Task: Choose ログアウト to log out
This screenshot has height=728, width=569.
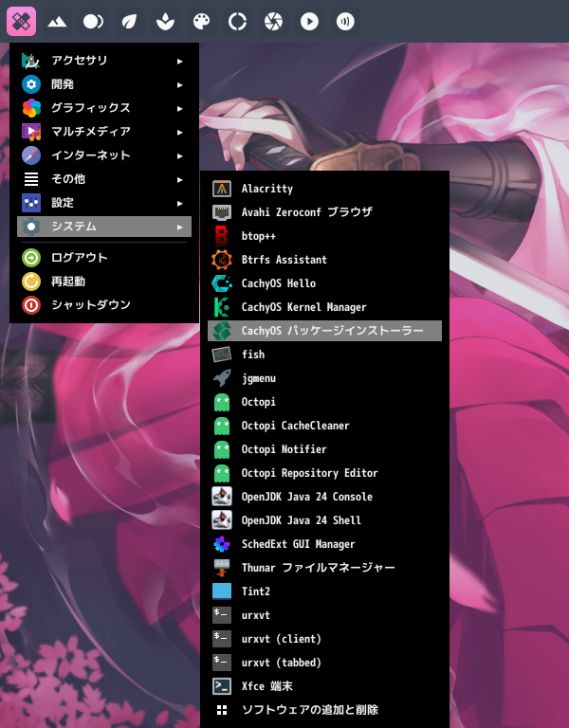Action: 104,257
